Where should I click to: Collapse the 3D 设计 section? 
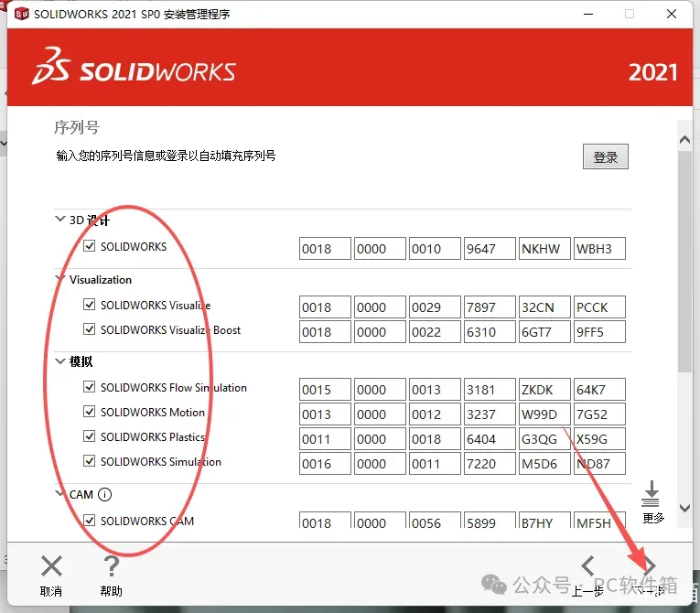[x=59, y=219]
